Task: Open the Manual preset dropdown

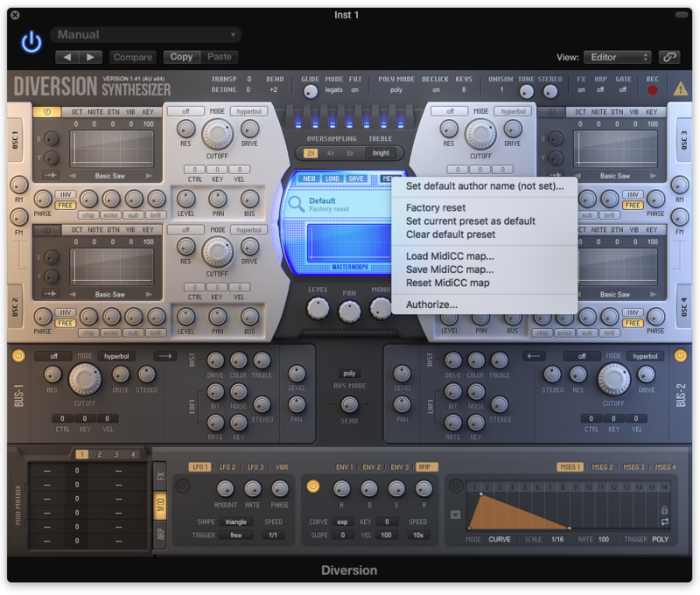Action: coord(146,35)
